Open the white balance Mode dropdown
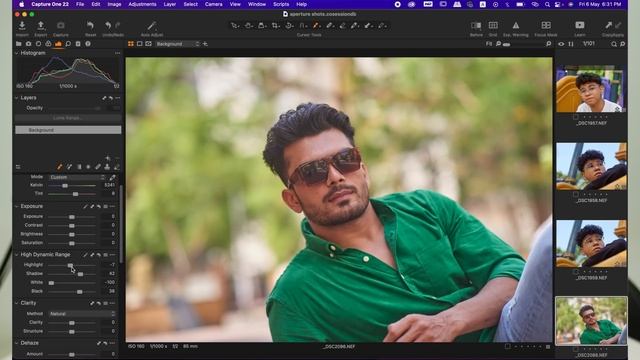 tap(77, 177)
